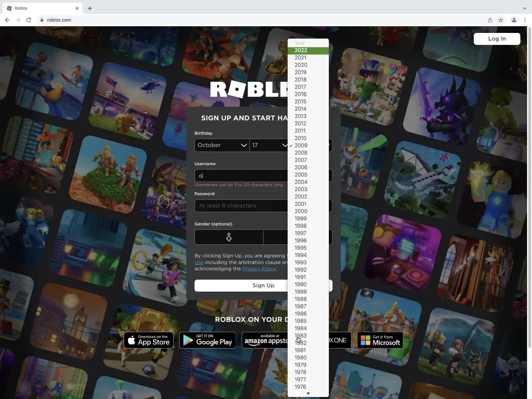This screenshot has height=399, width=532.
Task: Select the checked year 2009
Action: (x=308, y=146)
